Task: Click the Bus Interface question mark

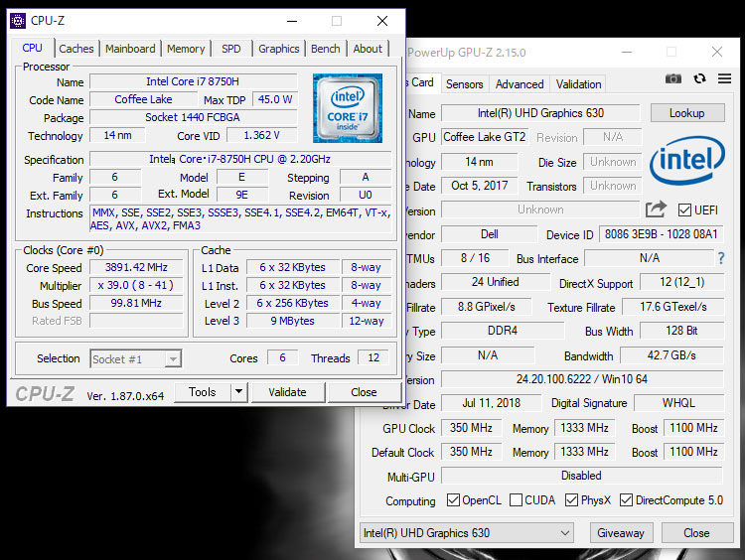Action: (721, 258)
